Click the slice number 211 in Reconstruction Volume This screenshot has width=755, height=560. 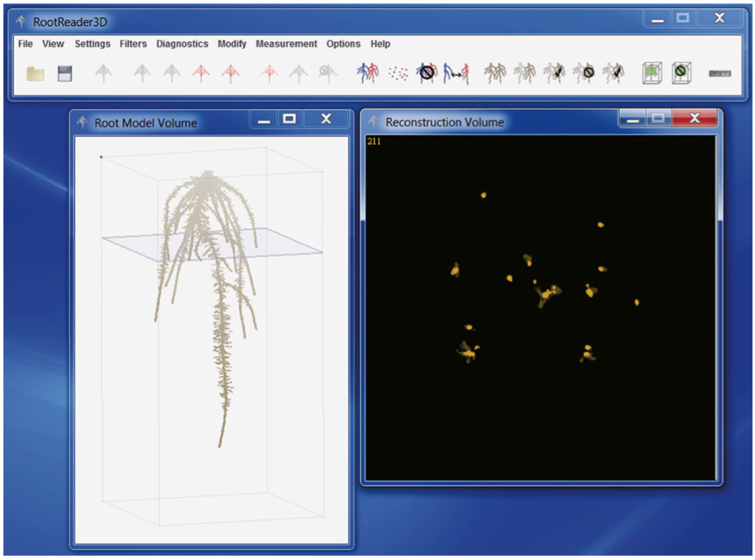tap(374, 142)
